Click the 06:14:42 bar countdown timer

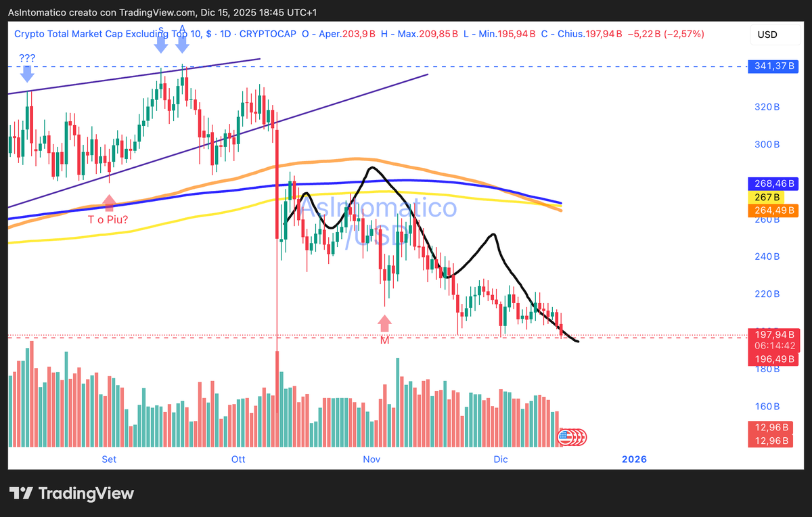[773, 346]
